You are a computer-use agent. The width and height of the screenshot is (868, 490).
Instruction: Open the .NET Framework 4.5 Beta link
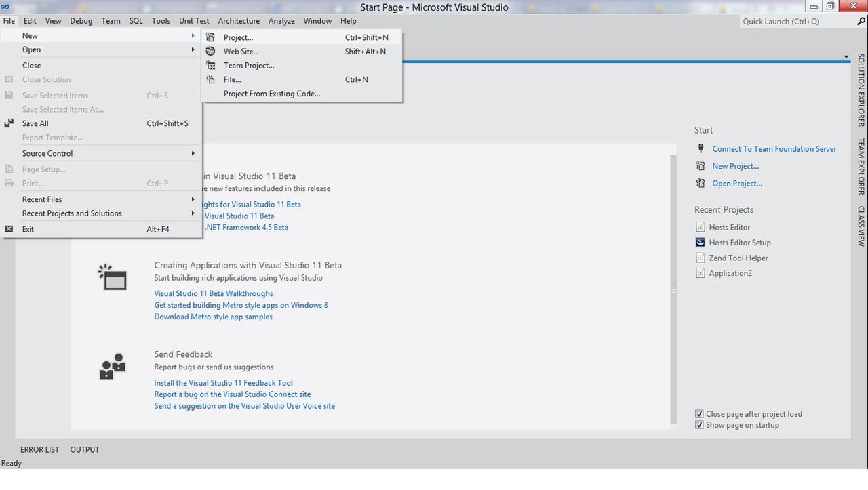point(246,228)
